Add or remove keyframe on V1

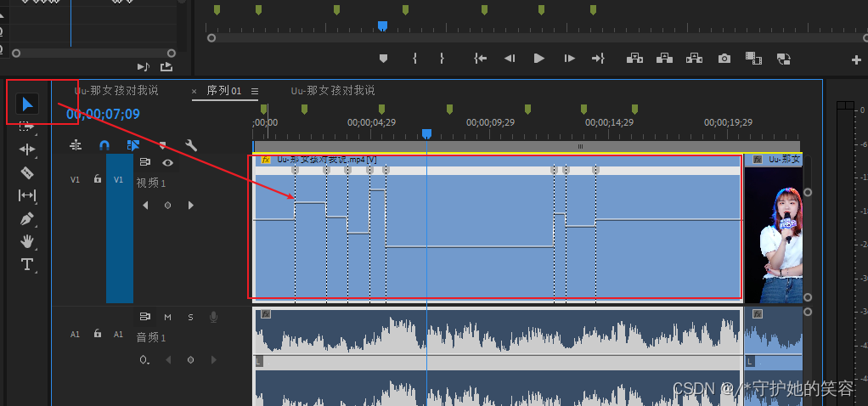[167, 205]
